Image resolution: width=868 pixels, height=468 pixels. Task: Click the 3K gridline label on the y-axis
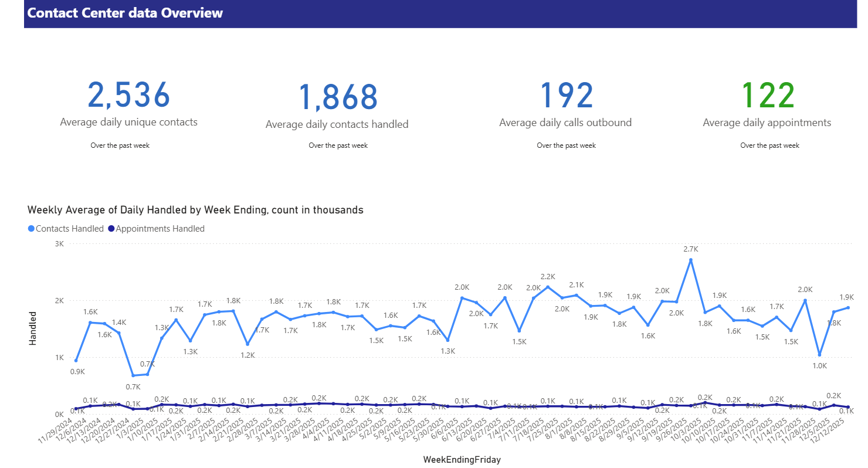coord(59,244)
